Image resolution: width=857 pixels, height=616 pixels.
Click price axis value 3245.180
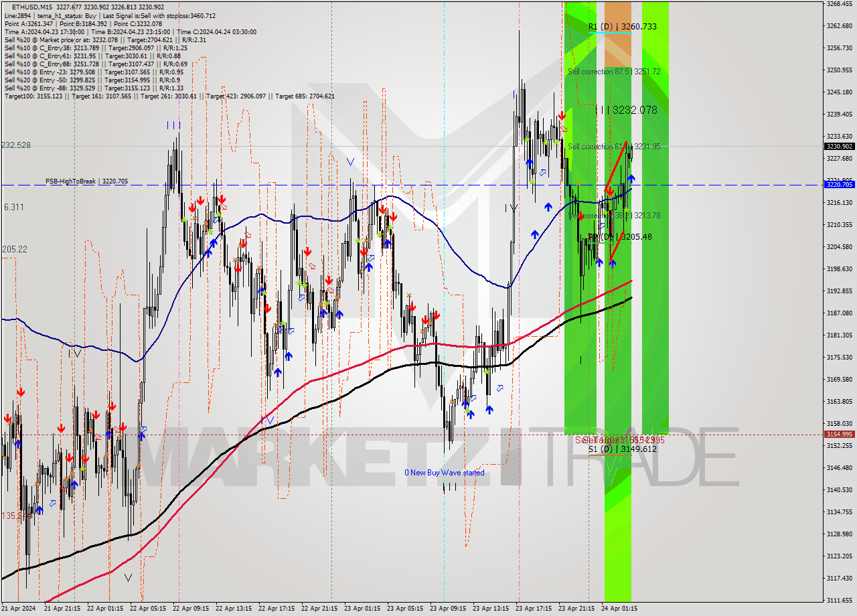click(x=839, y=92)
